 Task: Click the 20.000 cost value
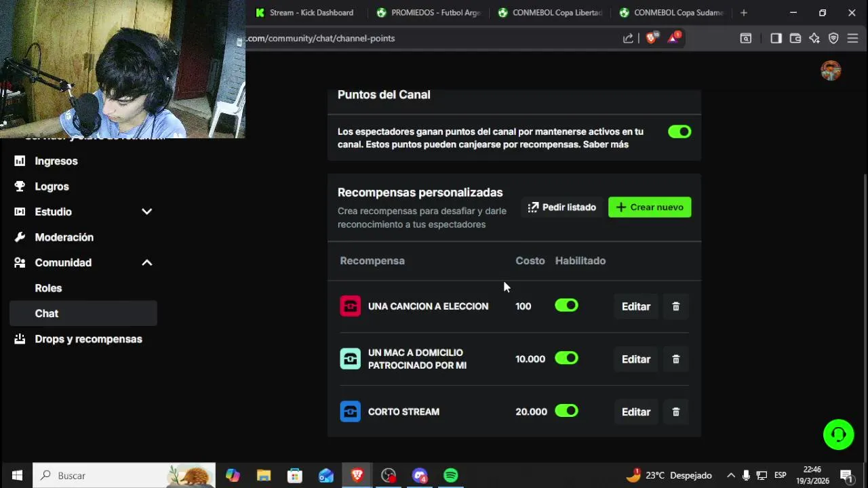(531, 411)
